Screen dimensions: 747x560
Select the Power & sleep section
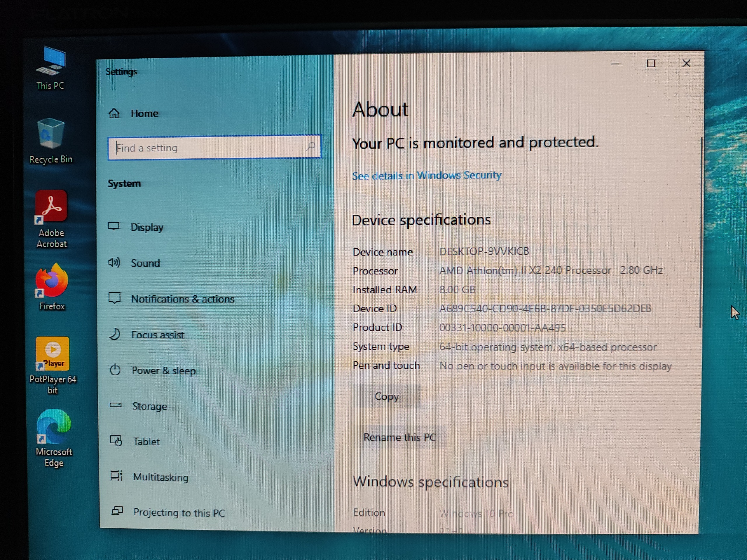tap(163, 370)
